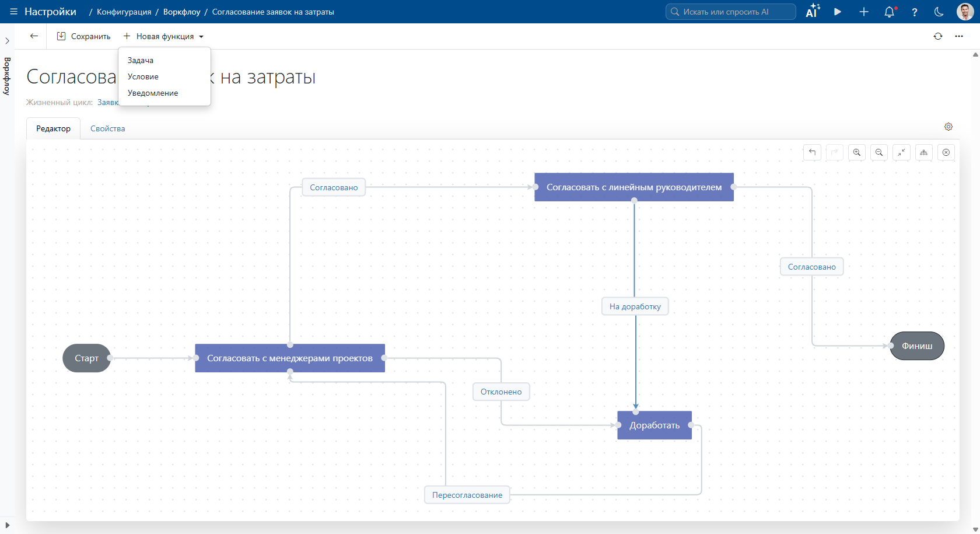Zoom in on the workflow diagram

[856, 152]
